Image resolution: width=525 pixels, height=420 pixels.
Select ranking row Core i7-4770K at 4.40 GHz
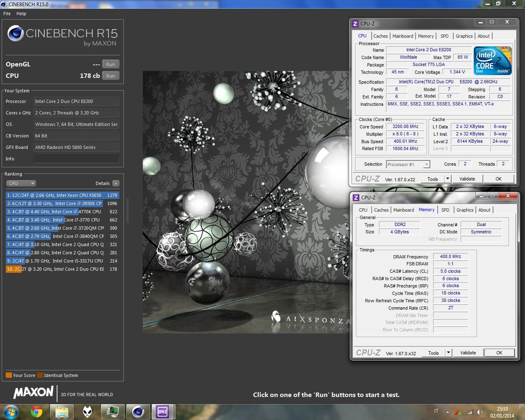pos(62,212)
